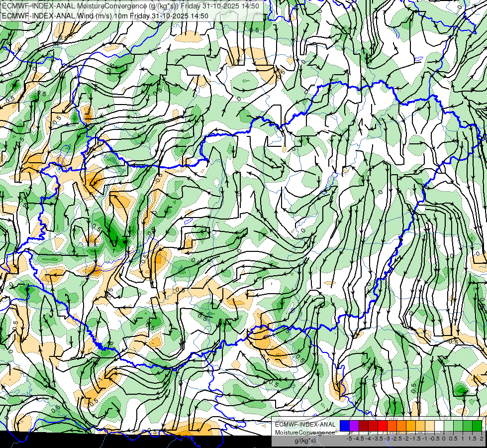This screenshot has height=448, width=487.
Task: Click the 'Wind (m/s) 10m' title line
Action: tap(105, 16)
